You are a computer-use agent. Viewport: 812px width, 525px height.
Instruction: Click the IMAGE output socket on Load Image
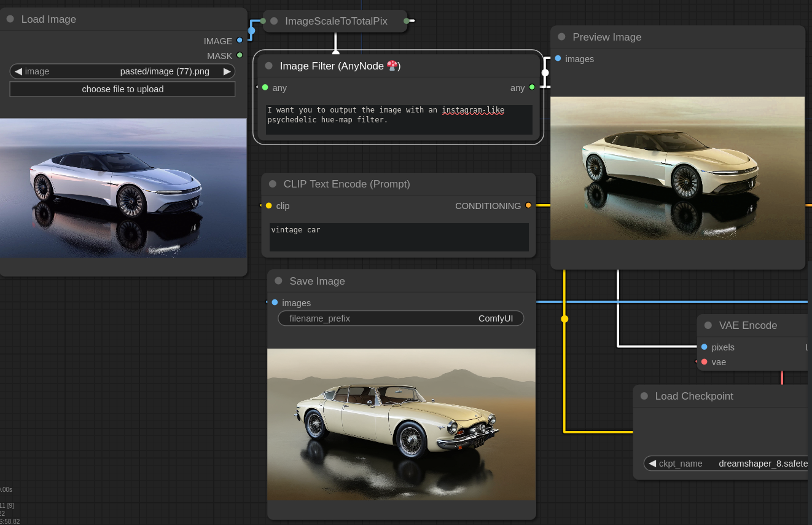[240, 41]
